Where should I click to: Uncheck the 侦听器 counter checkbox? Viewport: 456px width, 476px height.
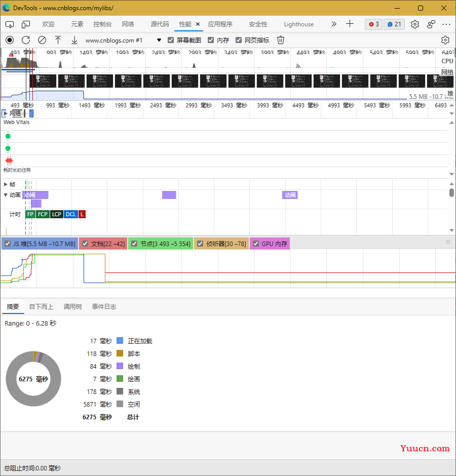200,244
